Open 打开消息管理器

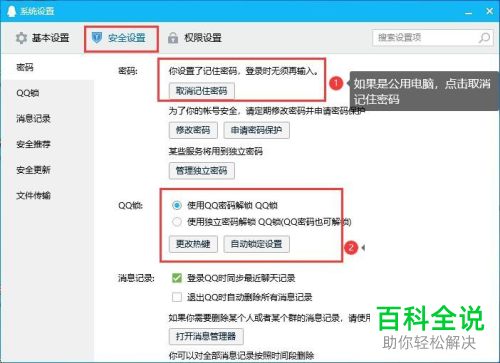point(206,336)
